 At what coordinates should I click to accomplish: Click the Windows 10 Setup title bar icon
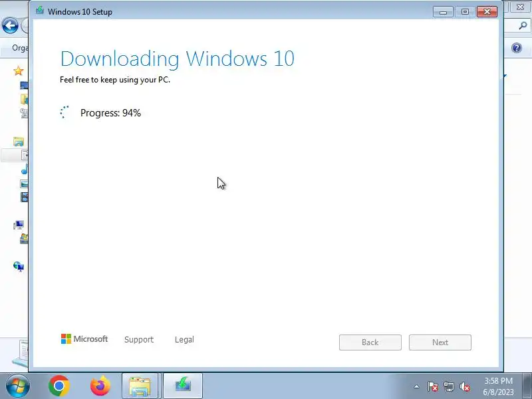point(40,10)
